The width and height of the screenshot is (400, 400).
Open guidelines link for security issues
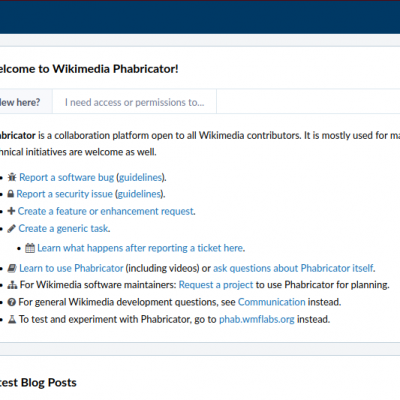[139, 194]
